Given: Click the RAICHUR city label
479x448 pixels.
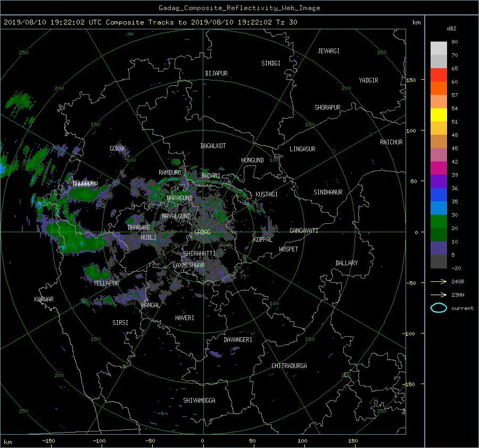Looking at the screenshot, I should coord(391,142).
